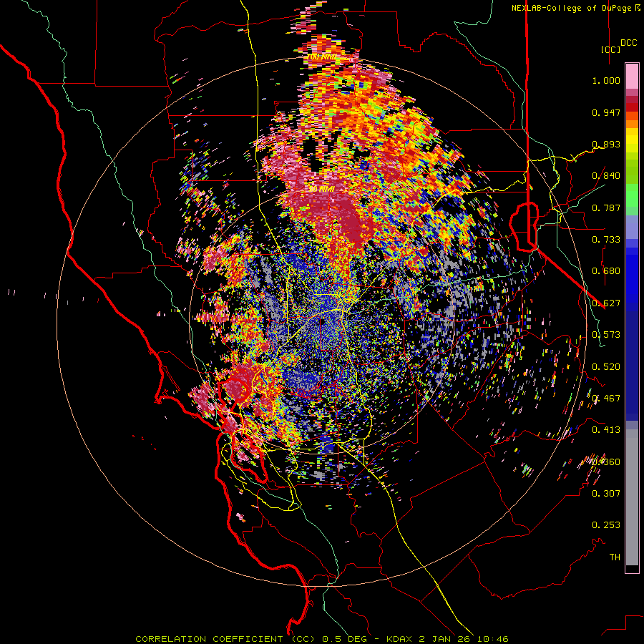The height and width of the screenshot is (644, 644).
Task: Select the 0.627 scale value
Action: tap(606, 303)
